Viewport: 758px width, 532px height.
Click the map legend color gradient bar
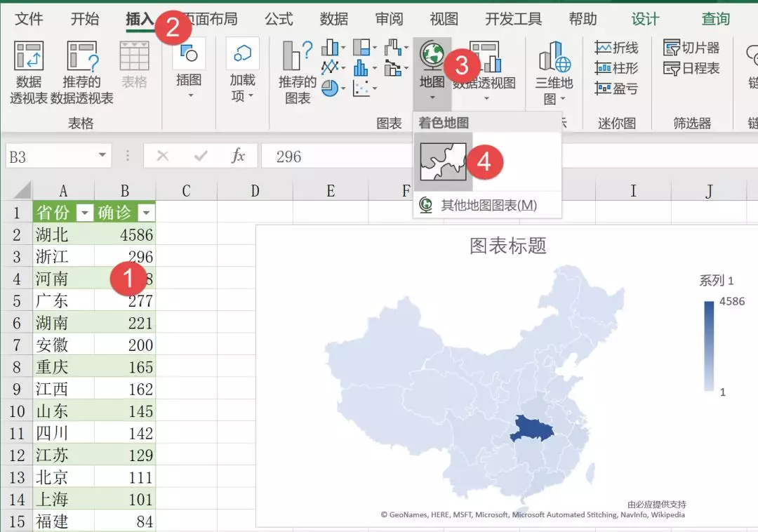[709, 346]
